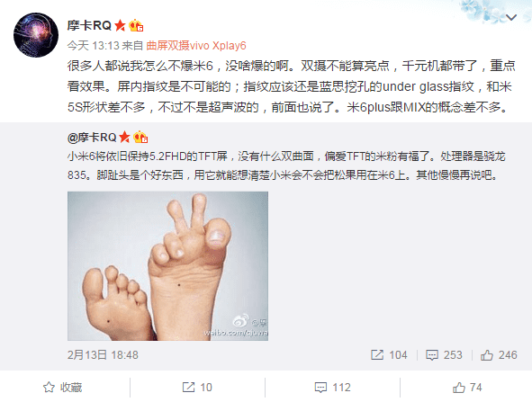The image size is (532, 402).
Task: Open the 曲屏双摄vivo Xplay6 source link
Action: point(196,46)
